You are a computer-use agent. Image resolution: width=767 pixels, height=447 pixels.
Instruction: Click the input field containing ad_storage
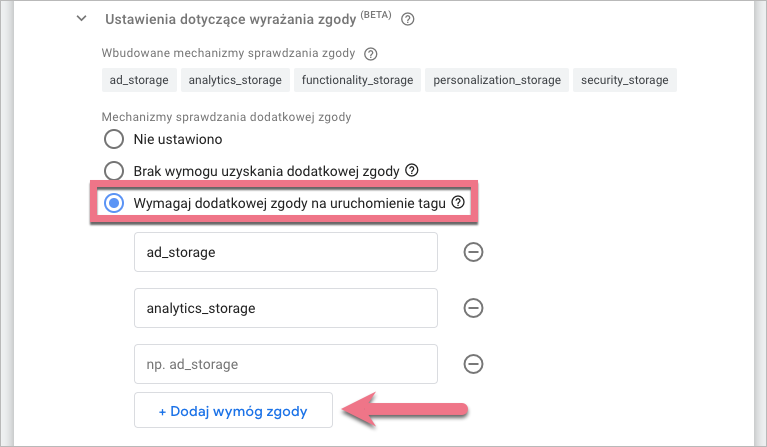(x=286, y=252)
